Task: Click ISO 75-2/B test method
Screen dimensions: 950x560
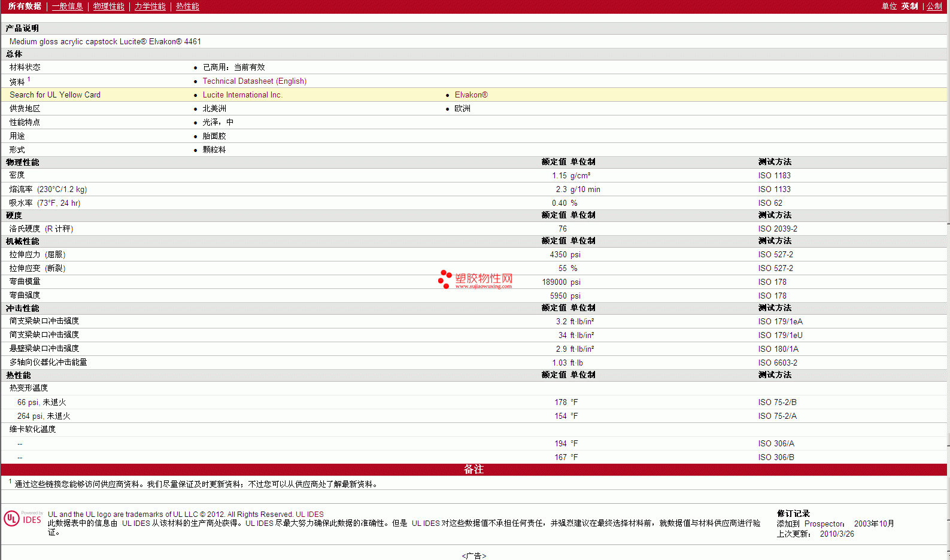Action: pos(777,403)
